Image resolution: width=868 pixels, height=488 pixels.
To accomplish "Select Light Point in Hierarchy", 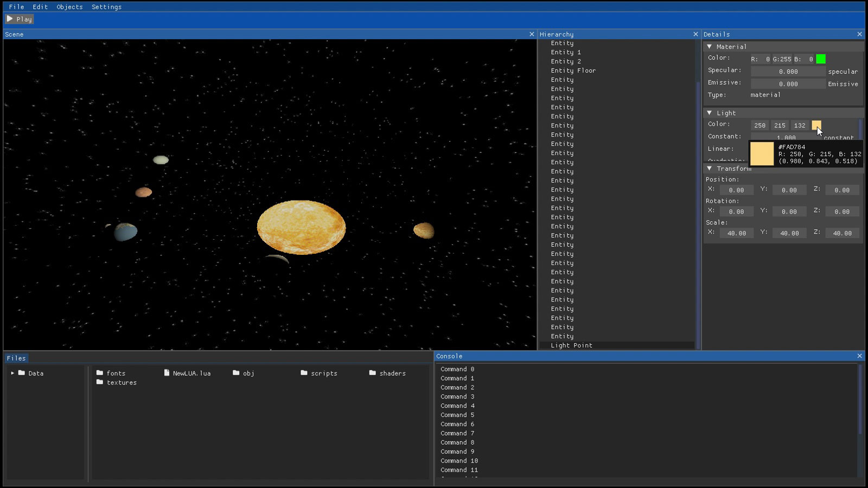I will [571, 345].
